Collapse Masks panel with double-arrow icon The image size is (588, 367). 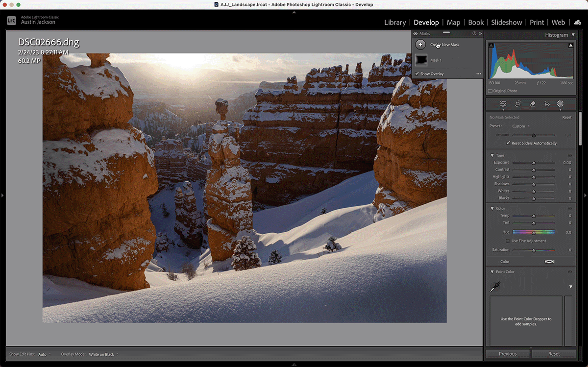(480, 33)
